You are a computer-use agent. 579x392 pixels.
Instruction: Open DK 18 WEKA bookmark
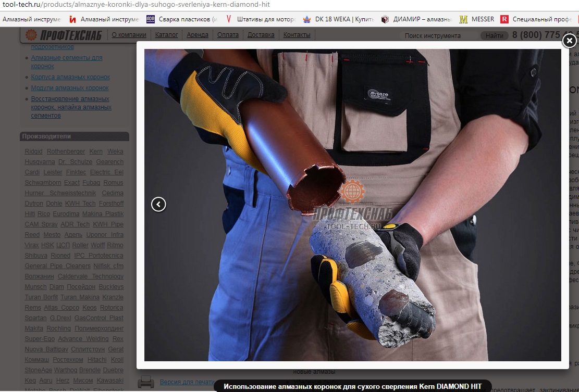339,19
